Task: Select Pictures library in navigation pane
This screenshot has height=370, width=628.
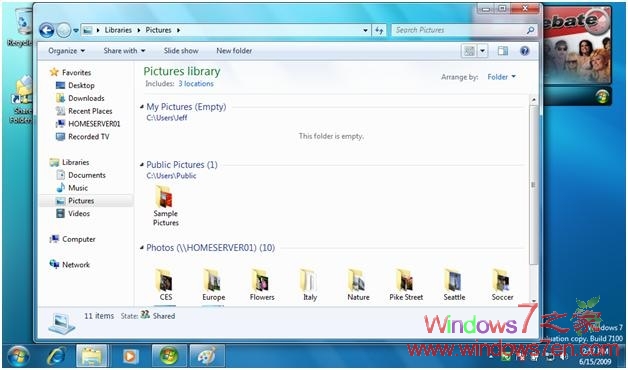Action: point(86,201)
